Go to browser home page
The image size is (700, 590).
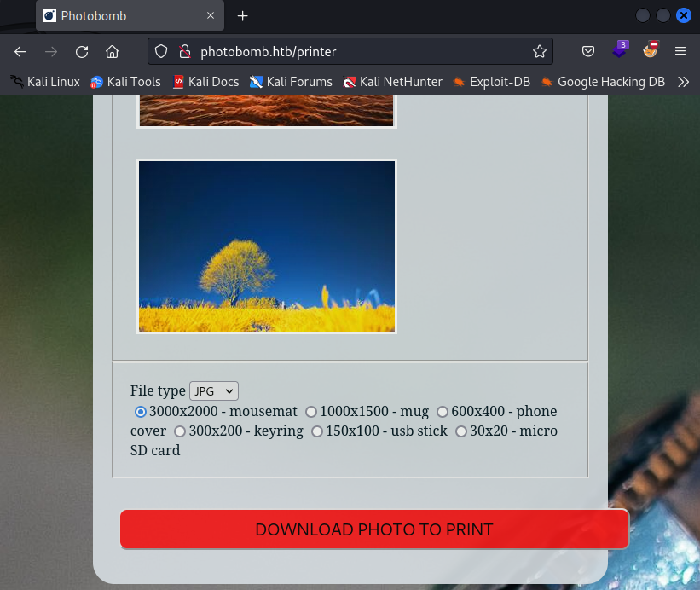tap(112, 51)
